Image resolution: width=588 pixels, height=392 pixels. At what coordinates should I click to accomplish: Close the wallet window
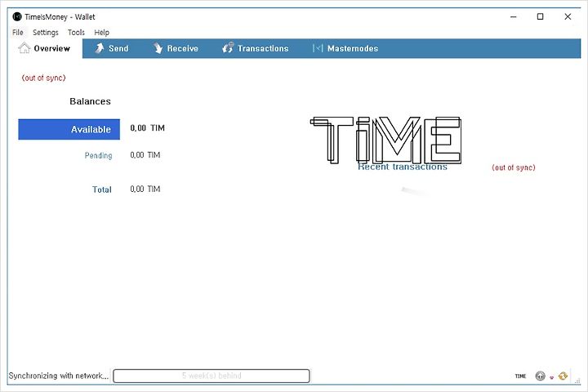568,16
